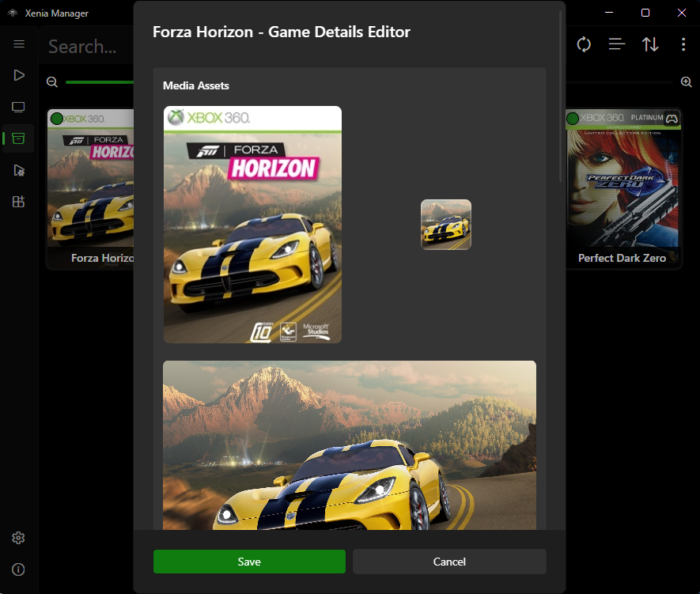Open the Play section in sidebar
The height and width of the screenshot is (594, 700).
tap(19, 75)
